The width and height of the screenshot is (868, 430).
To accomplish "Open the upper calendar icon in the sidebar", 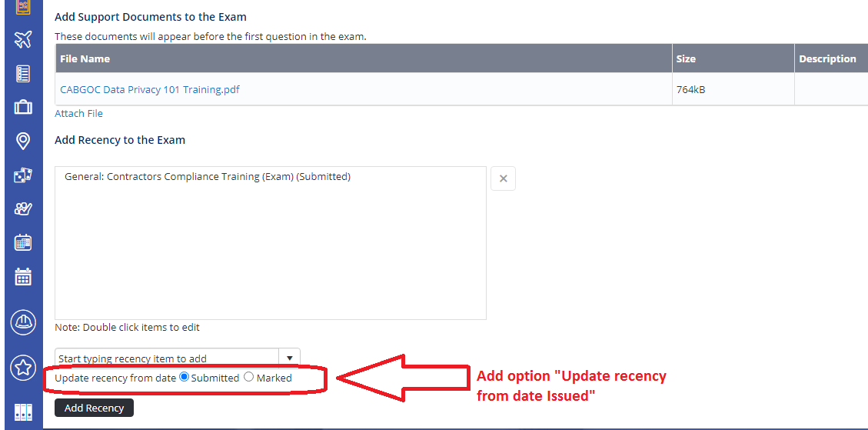I will click(x=23, y=242).
